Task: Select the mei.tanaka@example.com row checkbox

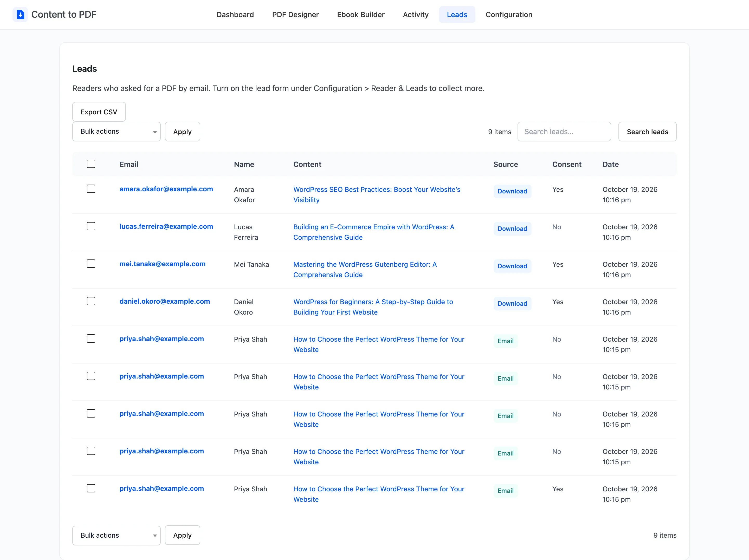Action: [91, 264]
